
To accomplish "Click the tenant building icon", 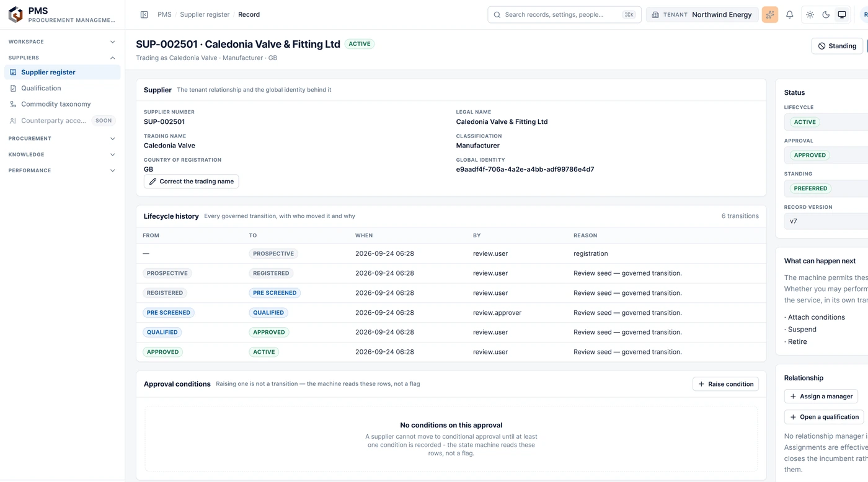I will (x=655, y=14).
